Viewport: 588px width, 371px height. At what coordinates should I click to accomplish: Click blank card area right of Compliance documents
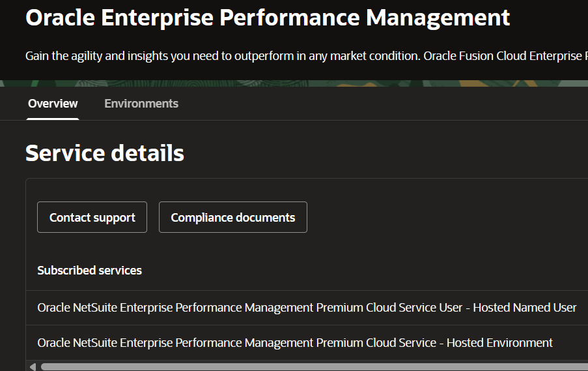443,217
